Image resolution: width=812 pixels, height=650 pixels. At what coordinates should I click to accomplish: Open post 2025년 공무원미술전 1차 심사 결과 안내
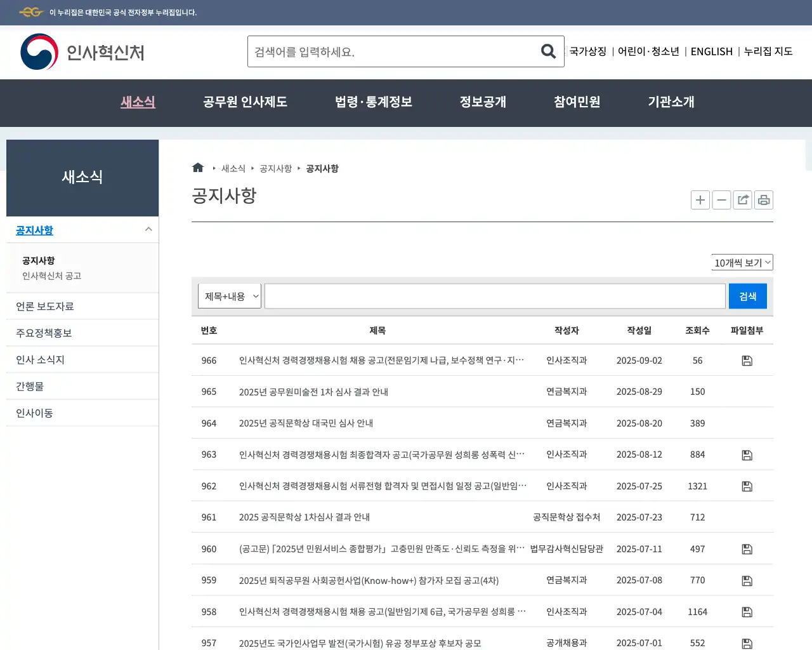(x=313, y=392)
